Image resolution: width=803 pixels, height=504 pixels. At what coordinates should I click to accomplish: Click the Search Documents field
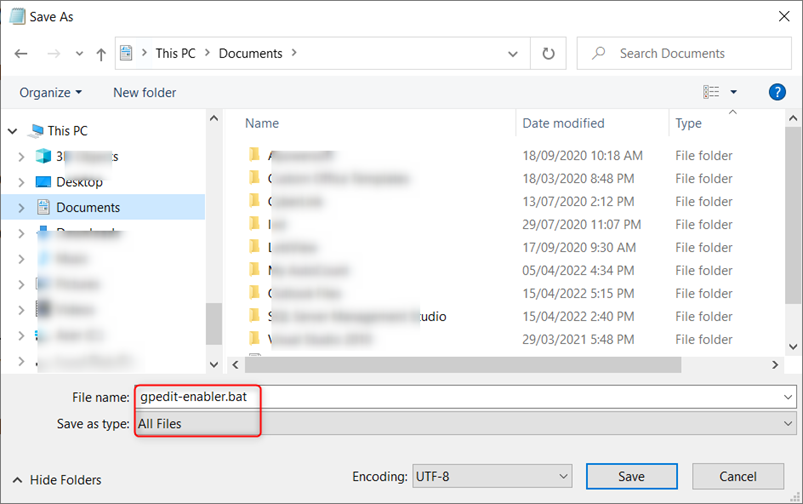[x=684, y=53]
